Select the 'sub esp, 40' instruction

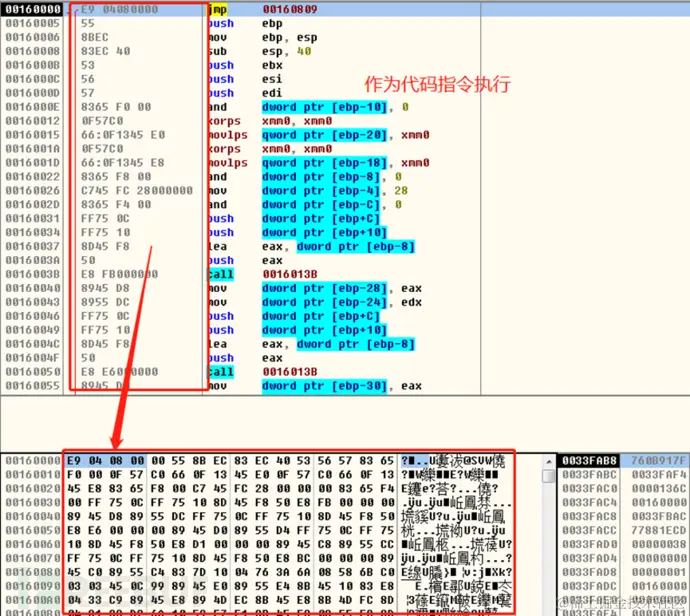tap(260, 51)
